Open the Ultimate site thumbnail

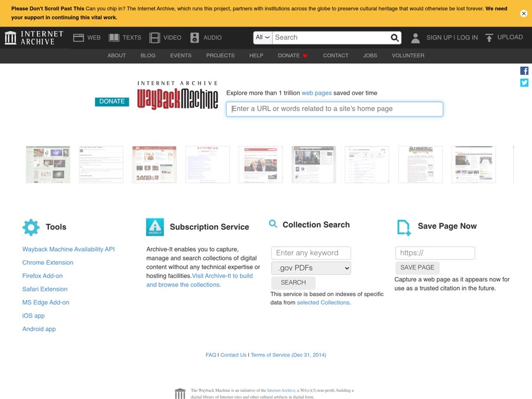pyautogui.click(x=420, y=164)
